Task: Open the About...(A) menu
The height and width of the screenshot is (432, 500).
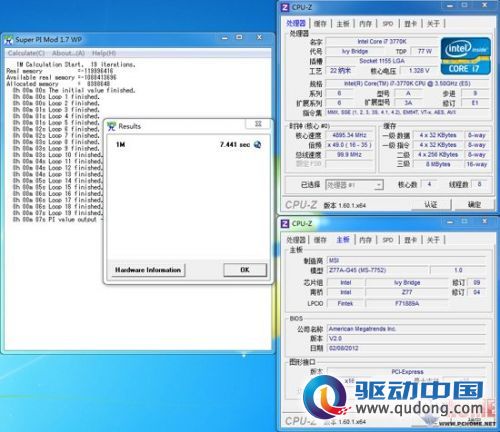Action: [68, 53]
